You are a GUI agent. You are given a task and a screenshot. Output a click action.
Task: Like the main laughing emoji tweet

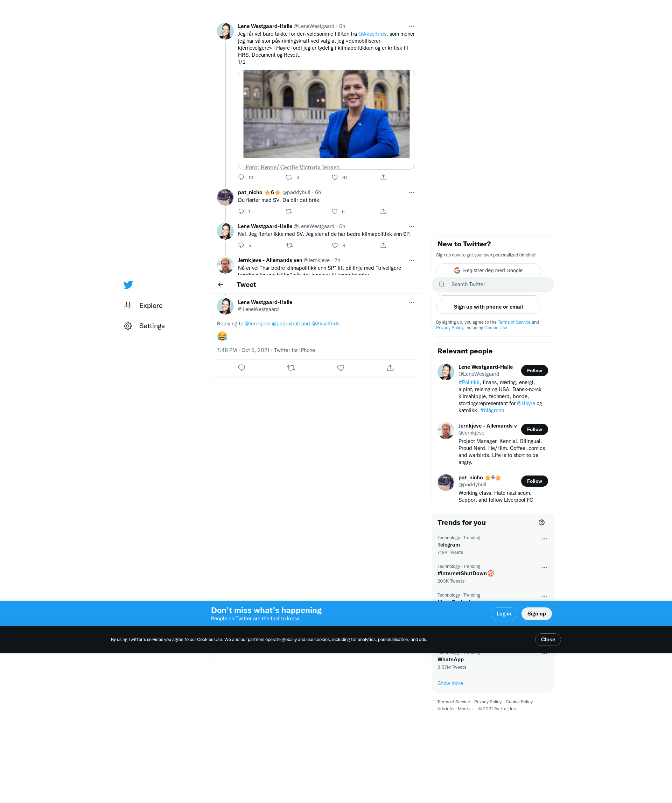341,368
